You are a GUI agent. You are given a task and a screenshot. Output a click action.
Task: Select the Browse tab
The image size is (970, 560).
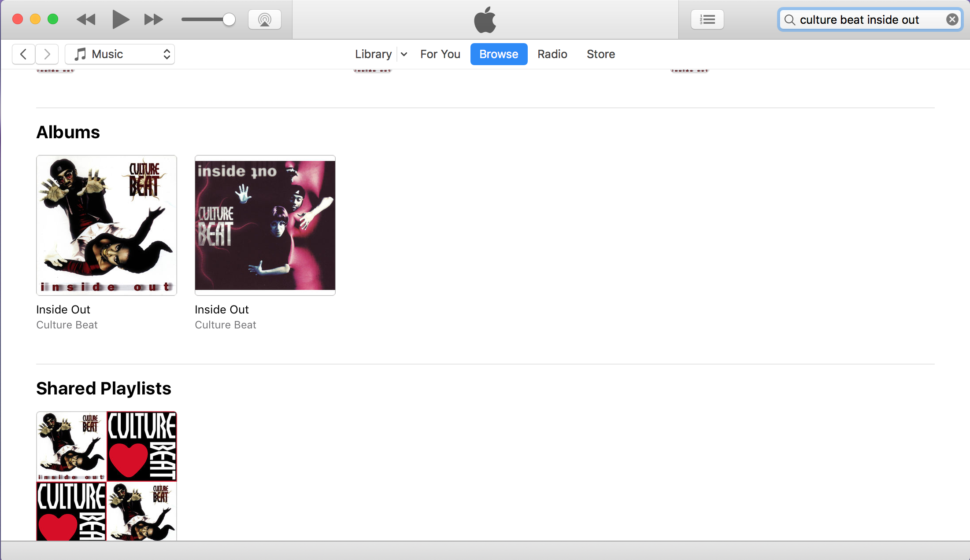point(499,54)
